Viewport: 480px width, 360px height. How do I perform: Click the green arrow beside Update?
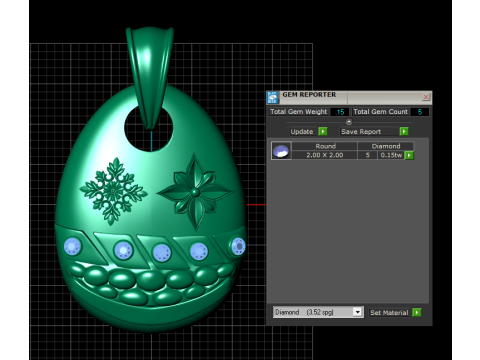click(x=323, y=131)
